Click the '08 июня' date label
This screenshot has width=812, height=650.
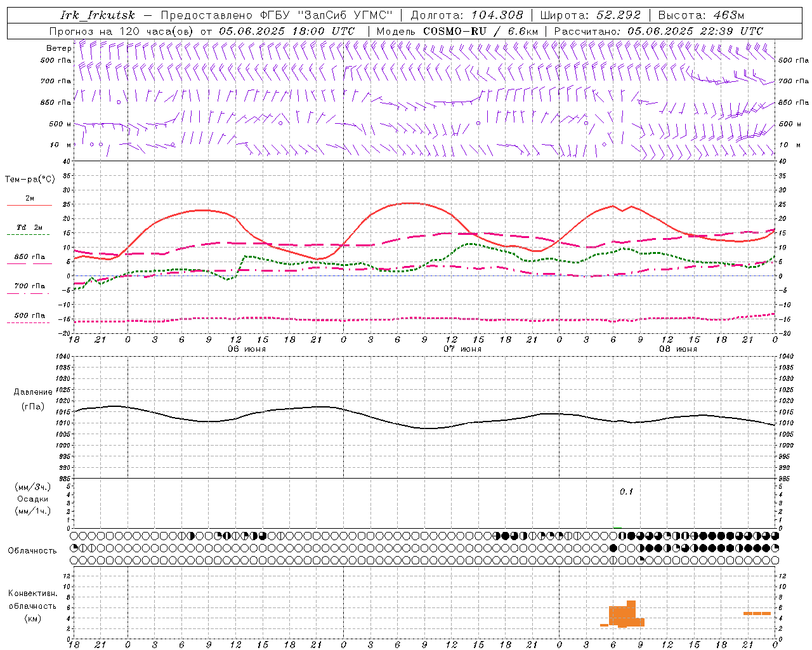[678, 349]
